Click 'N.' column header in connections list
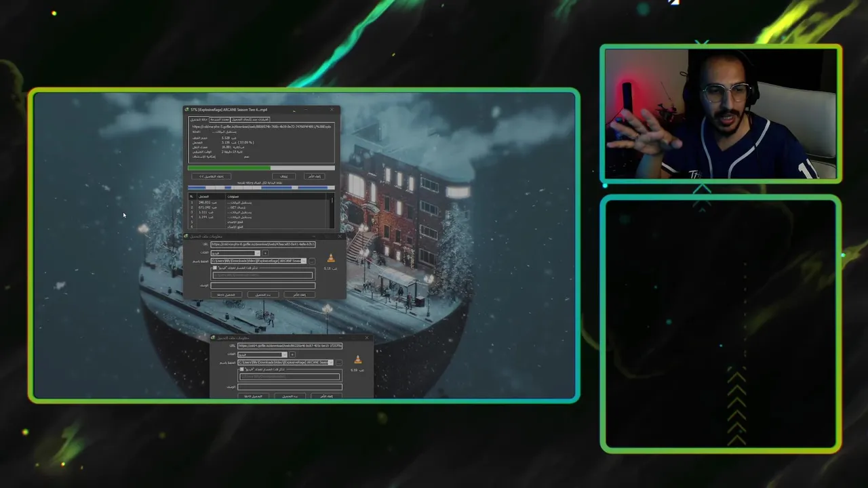The width and height of the screenshot is (868, 488). point(191,197)
